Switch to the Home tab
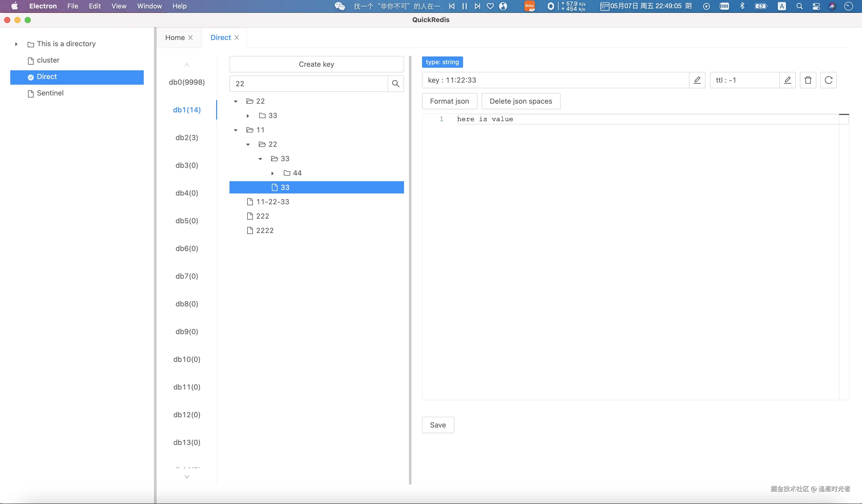Image resolution: width=862 pixels, height=504 pixels. [175, 38]
